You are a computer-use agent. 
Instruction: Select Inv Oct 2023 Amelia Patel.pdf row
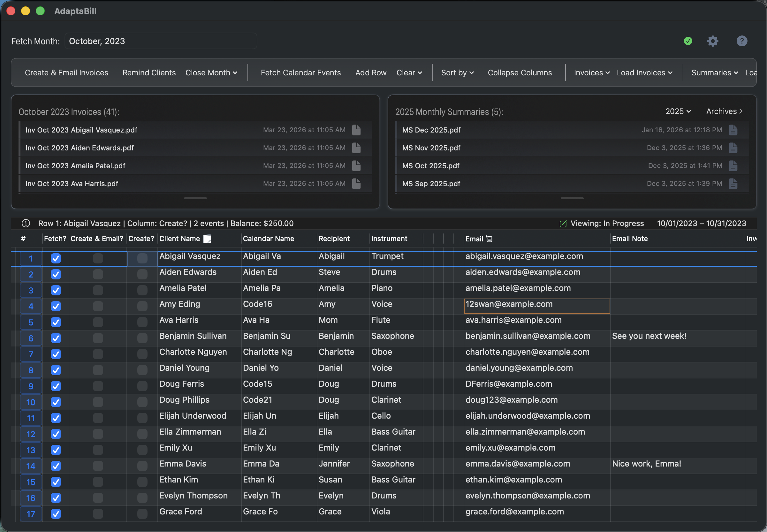coord(195,166)
